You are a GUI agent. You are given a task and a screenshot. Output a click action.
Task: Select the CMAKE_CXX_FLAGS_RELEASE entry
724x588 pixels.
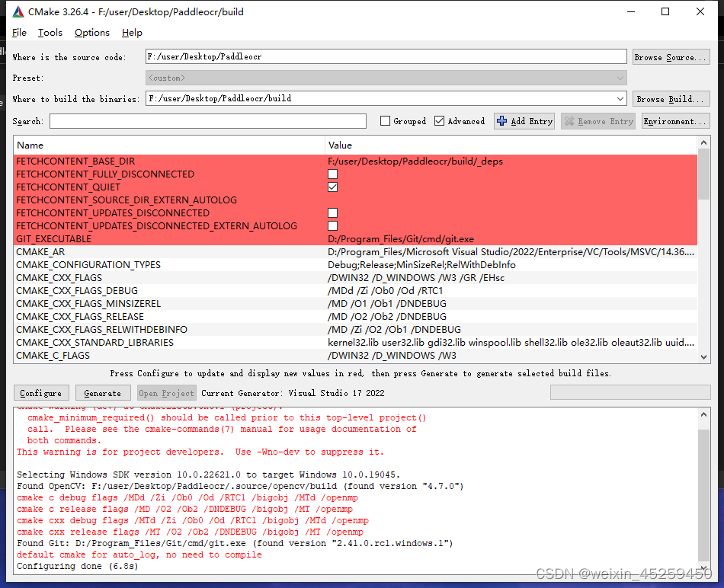(355, 316)
